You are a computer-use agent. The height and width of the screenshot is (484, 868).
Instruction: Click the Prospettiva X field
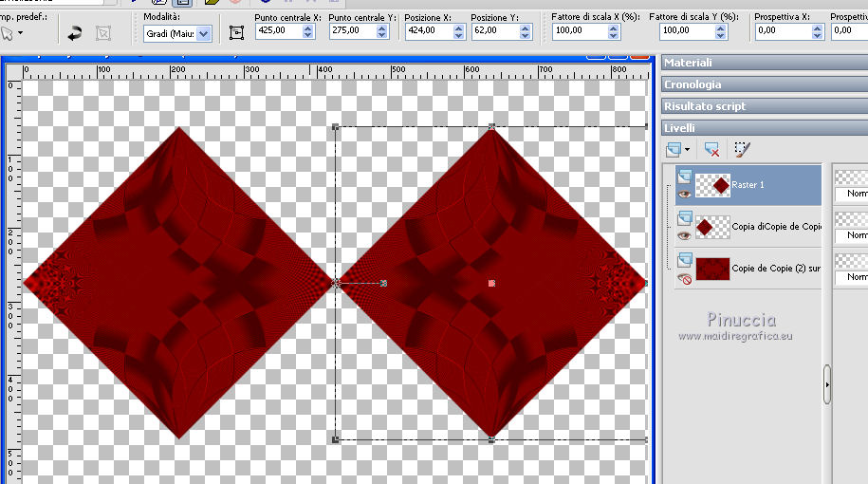click(x=784, y=30)
